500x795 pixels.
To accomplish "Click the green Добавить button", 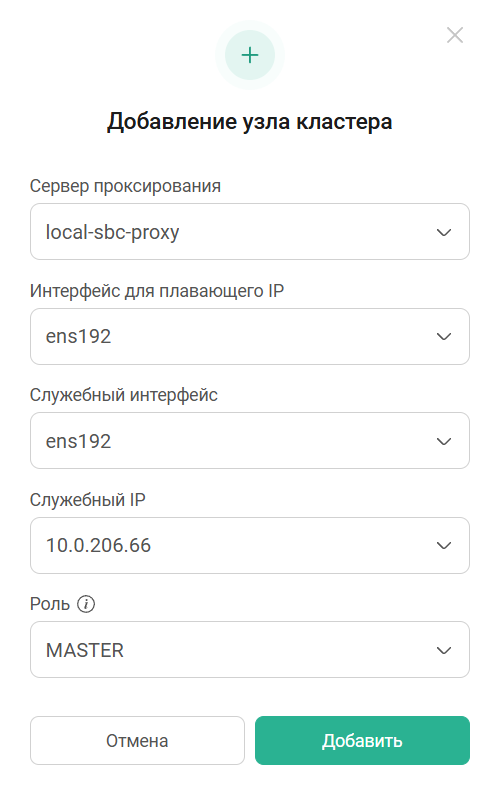I will (x=362, y=740).
